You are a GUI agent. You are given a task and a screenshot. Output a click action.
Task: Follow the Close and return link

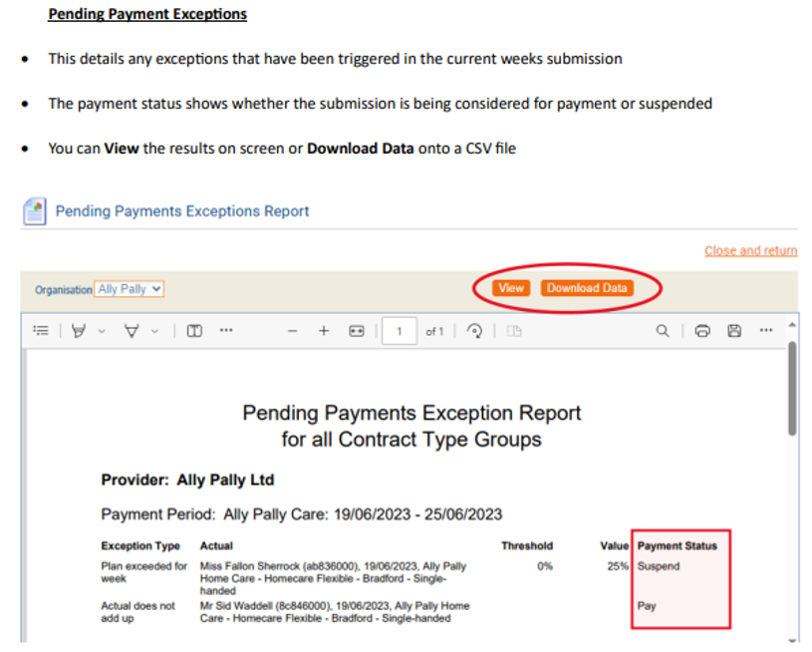coord(750,250)
